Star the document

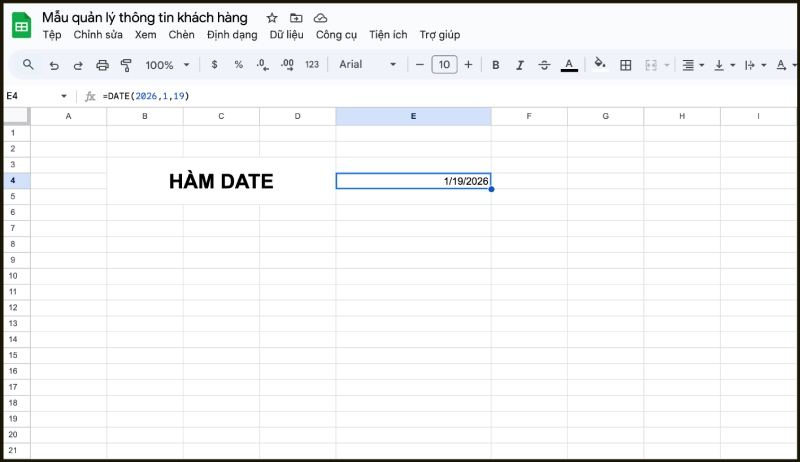coord(272,18)
